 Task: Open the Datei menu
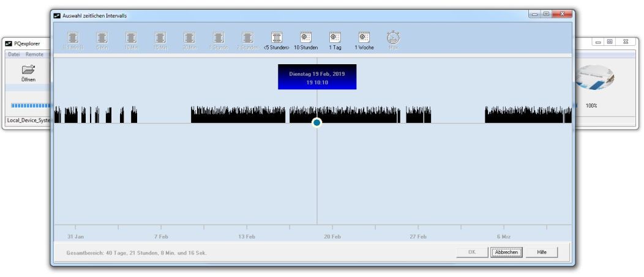tap(13, 54)
